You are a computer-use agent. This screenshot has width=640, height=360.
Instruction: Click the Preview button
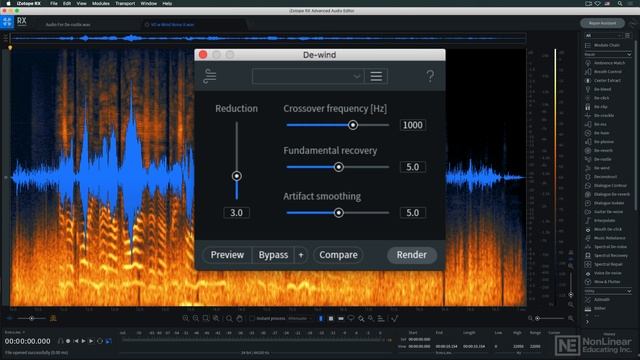coord(227,255)
